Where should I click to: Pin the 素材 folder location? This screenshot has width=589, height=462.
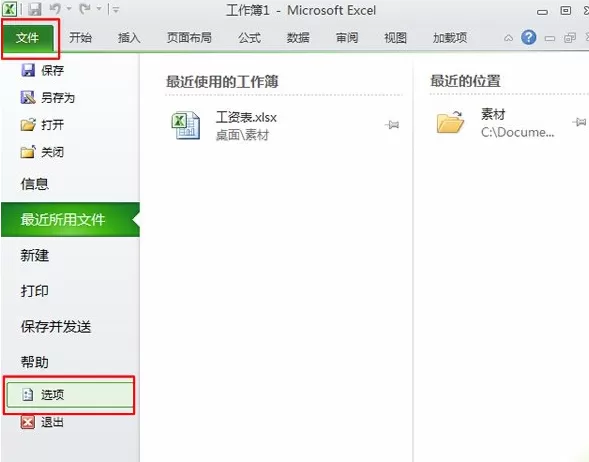(579, 122)
